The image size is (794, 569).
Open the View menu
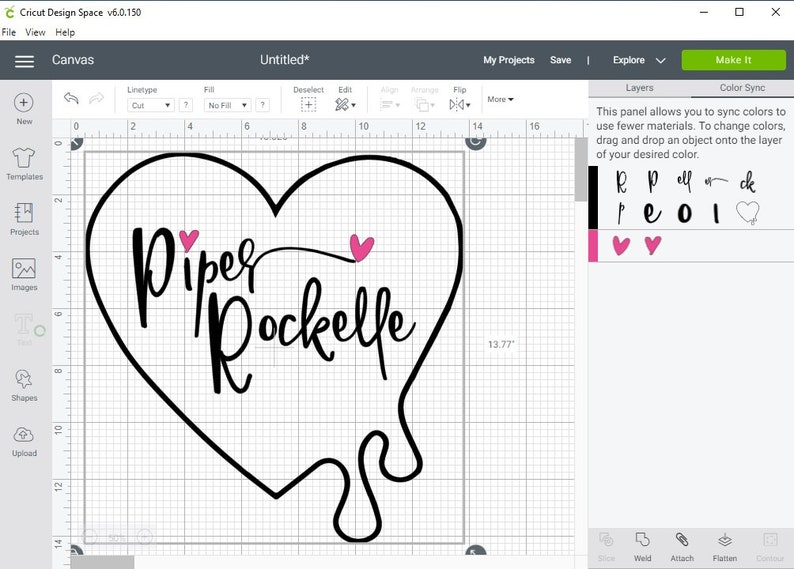point(35,32)
